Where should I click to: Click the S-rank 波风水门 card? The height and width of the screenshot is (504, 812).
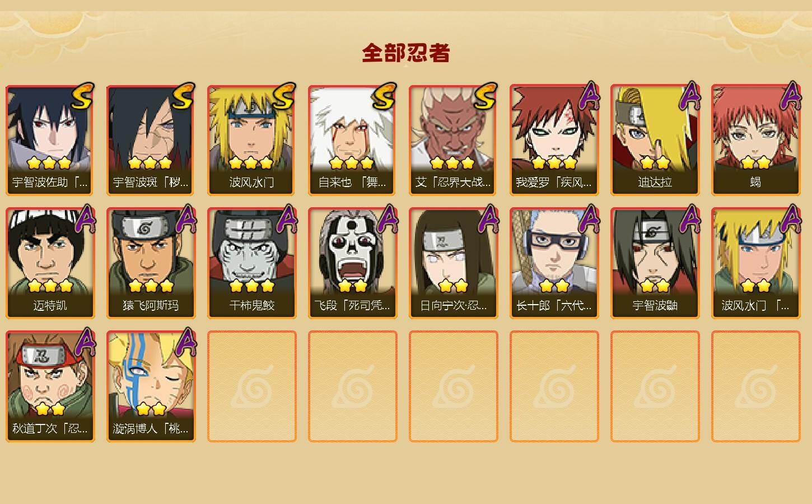point(252,140)
